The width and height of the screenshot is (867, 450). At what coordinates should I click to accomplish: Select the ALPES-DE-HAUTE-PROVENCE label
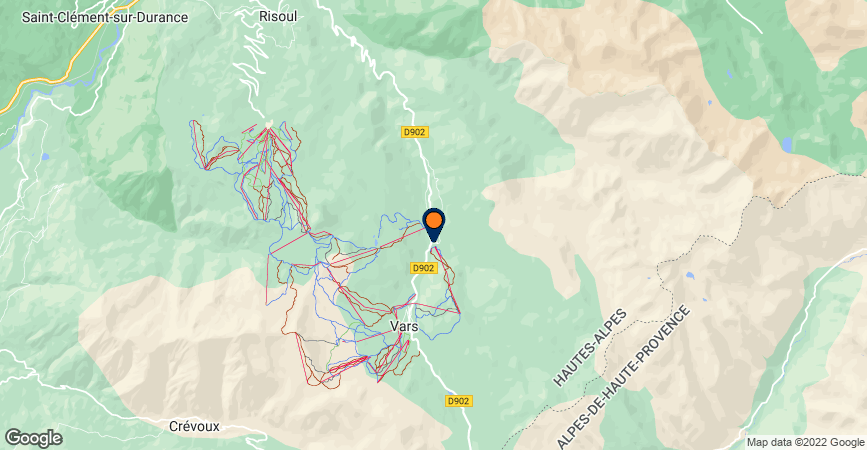(623, 377)
